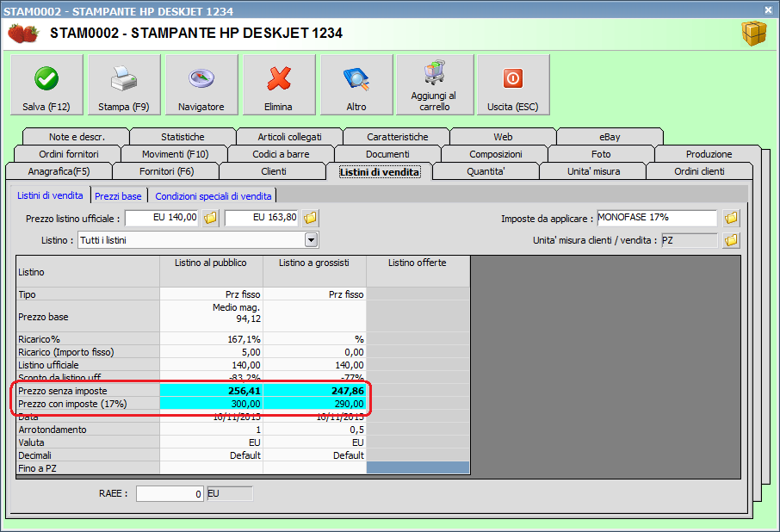This screenshot has width=780, height=532.
Task: Switch to the eBay tab
Action: [610, 137]
